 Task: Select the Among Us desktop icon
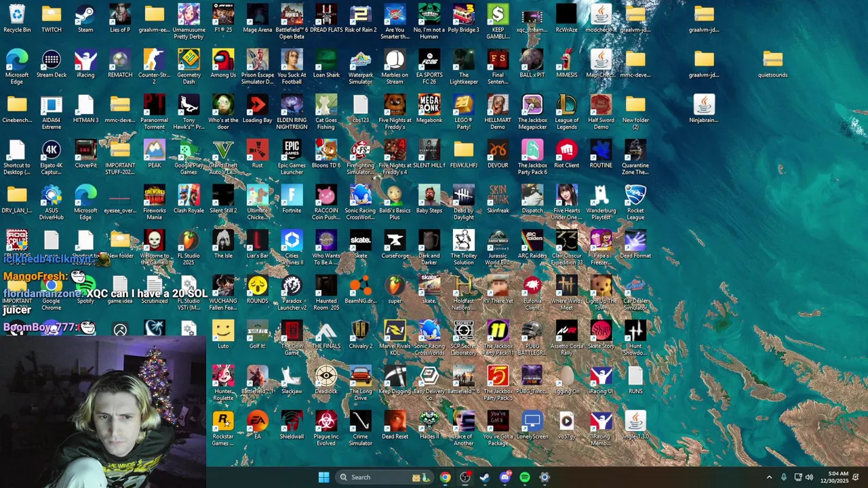(223, 64)
